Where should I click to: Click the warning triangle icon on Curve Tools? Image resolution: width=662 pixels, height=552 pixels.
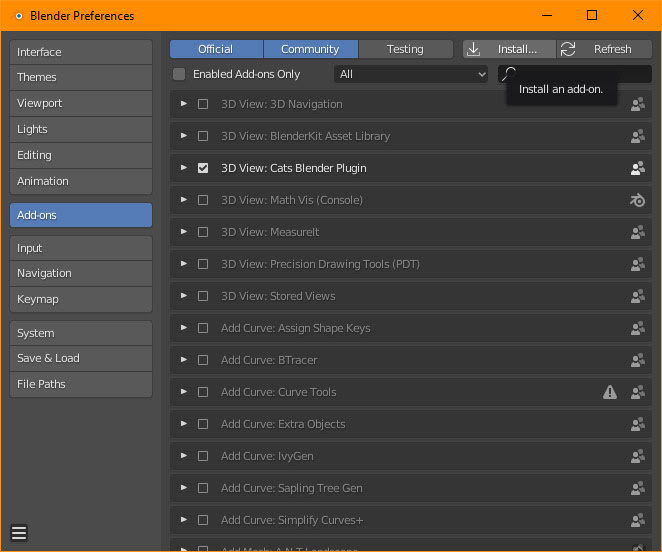610,392
